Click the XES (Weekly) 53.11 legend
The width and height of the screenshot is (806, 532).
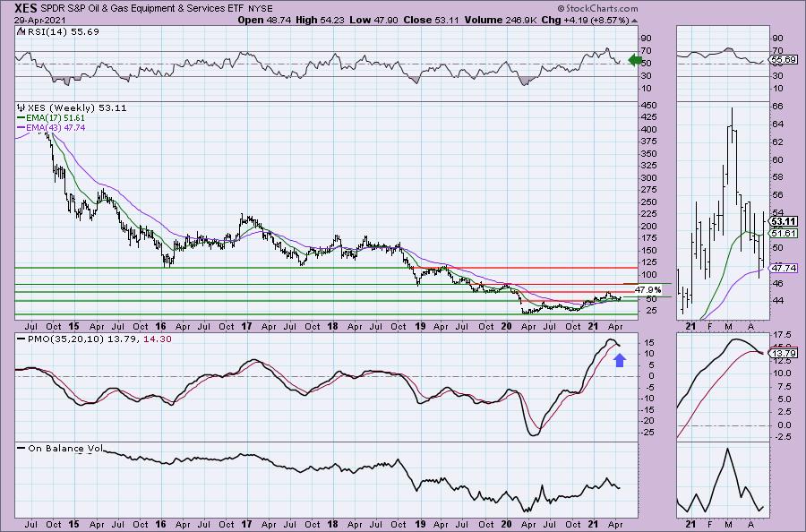point(77,108)
